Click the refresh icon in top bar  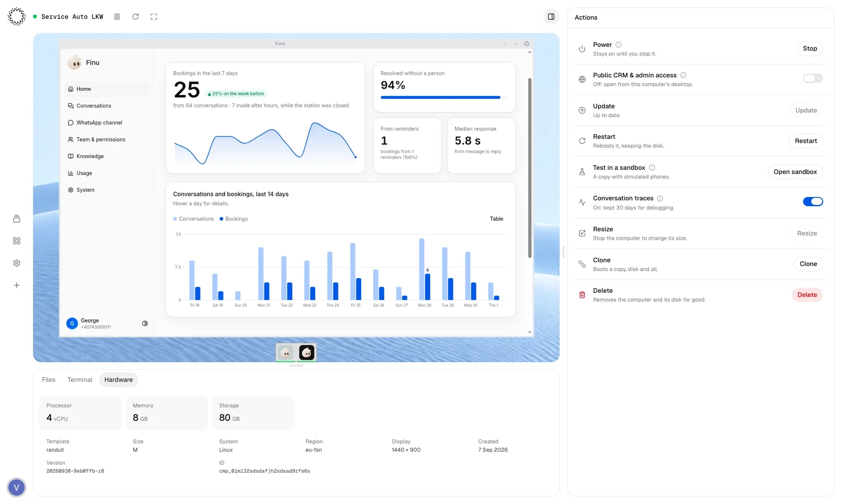click(x=136, y=17)
